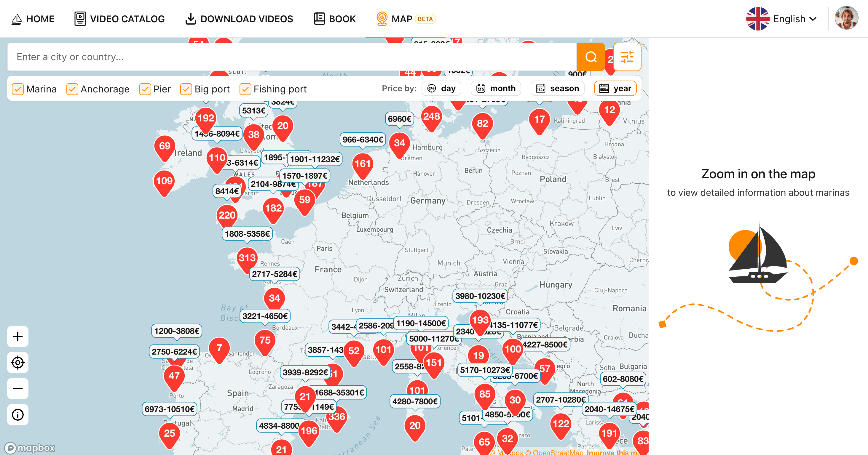The width and height of the screenshot is (868, 455).
Task: Select the 5313€ price label
Action: pyautogui.click(x=254, y=111)
